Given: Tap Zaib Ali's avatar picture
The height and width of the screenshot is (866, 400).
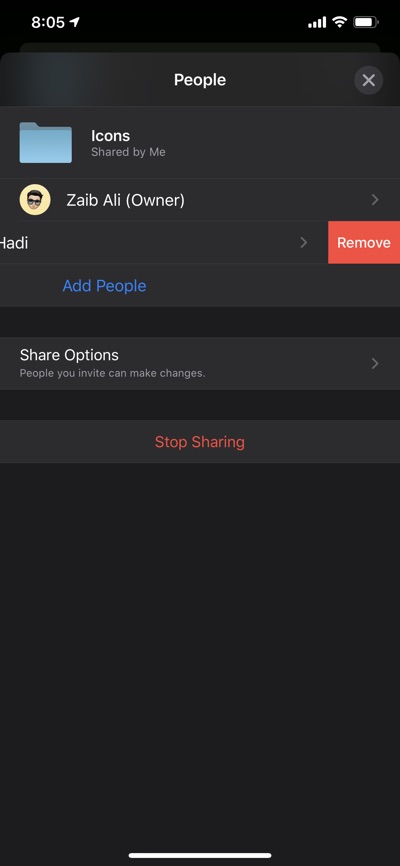Looking at the screenshot, I should tap(35, 200).
